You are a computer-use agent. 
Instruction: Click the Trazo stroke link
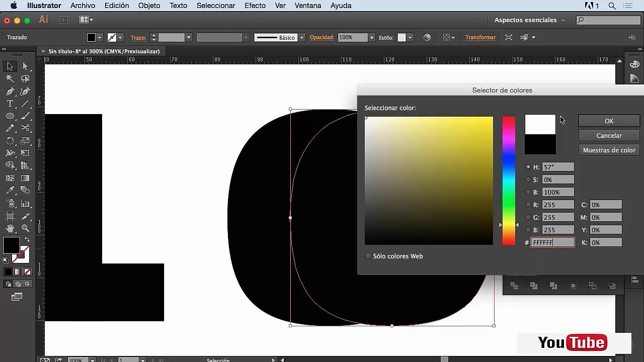pos(138,38)
